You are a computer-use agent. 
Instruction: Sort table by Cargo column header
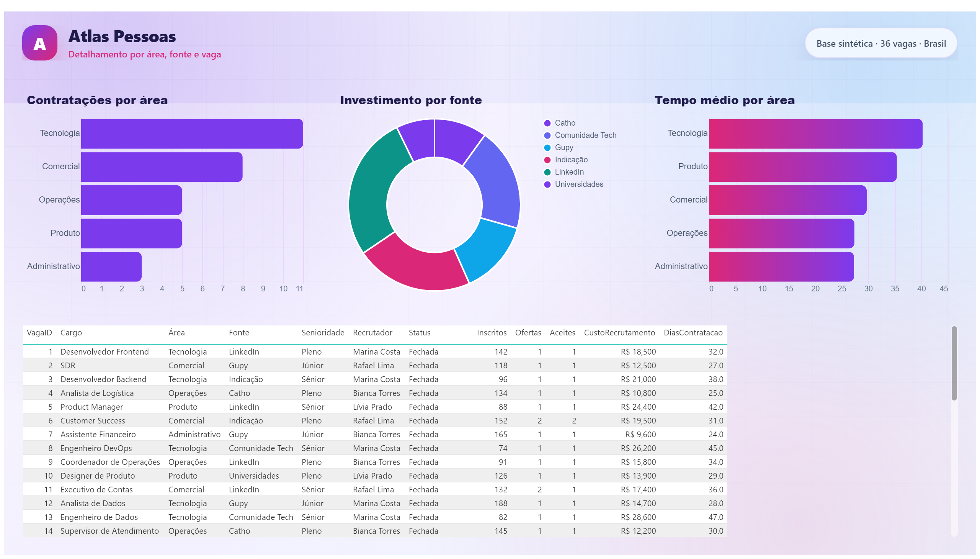(x=71, y=333)
